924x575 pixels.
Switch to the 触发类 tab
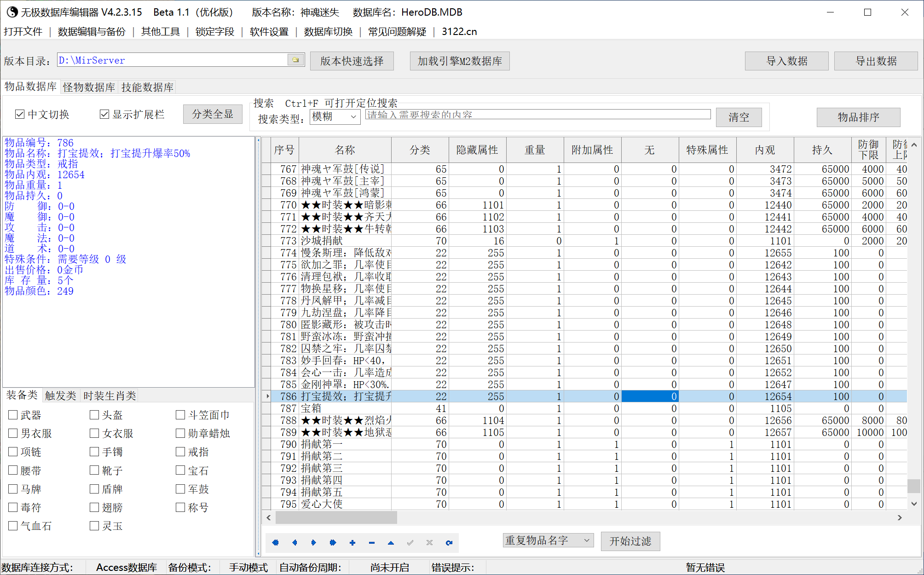(60, 396)
